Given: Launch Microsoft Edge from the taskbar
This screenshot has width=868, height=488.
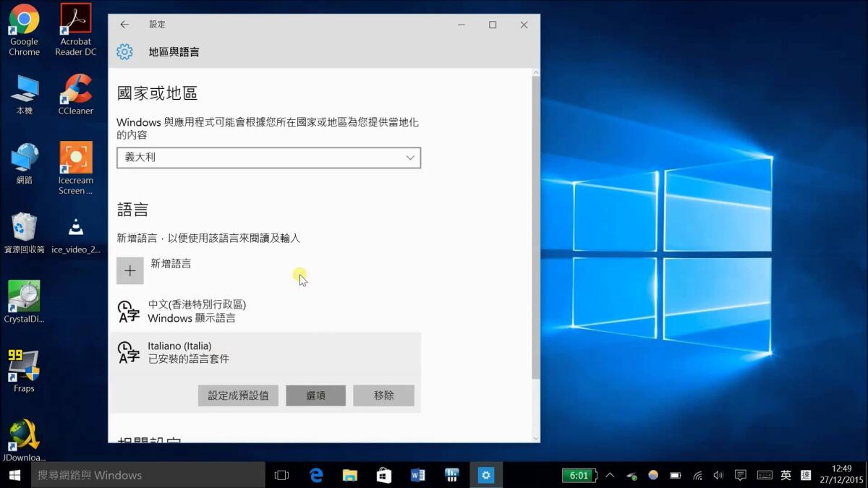Looking at the screenshot, I should pos(315,475).
